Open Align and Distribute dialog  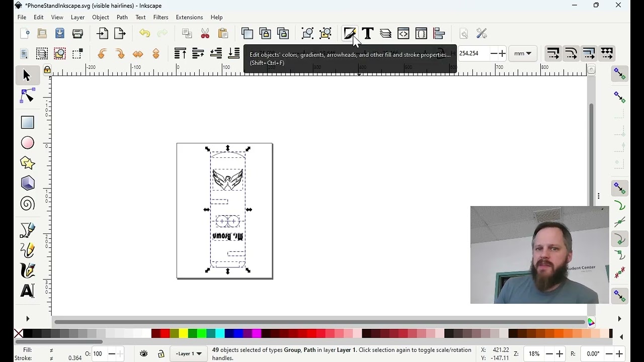tap(439, 34)
